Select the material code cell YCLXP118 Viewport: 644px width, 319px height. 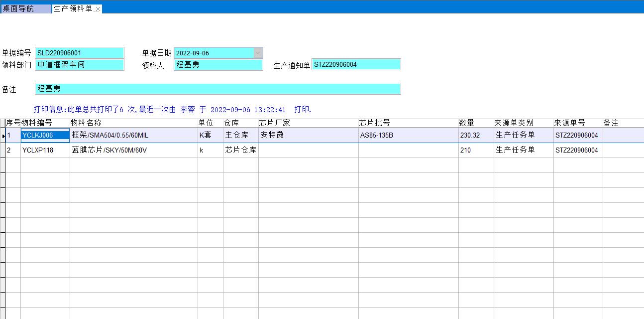(45, 150)
